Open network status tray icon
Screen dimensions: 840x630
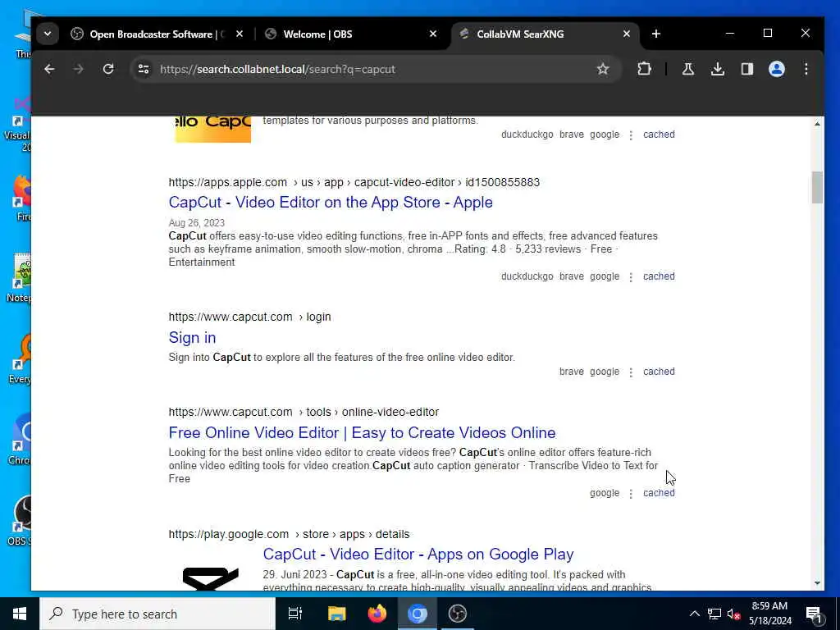click(714, 614)
